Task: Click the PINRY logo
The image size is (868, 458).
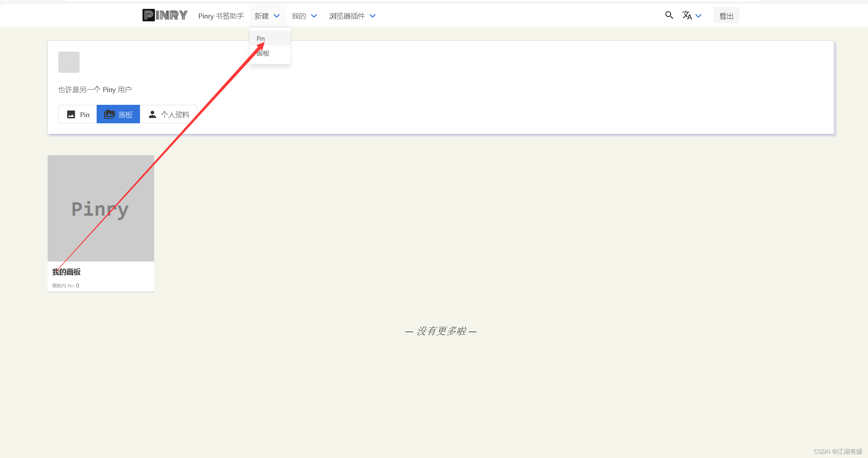Action: point(165,15)
